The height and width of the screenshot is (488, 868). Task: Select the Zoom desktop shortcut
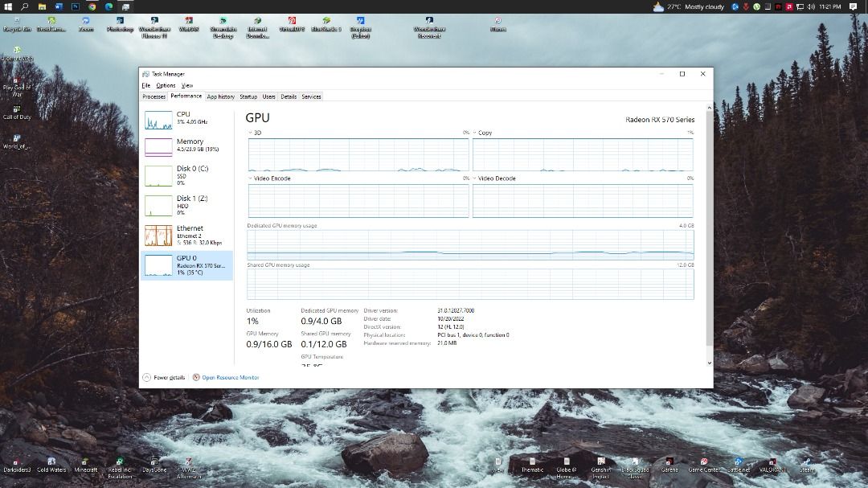86,24
